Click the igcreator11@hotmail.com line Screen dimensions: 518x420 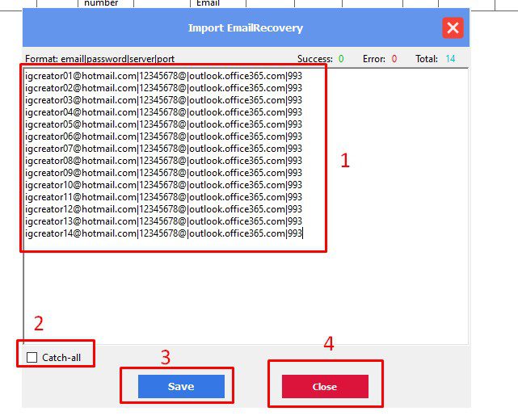coord(163,197)
